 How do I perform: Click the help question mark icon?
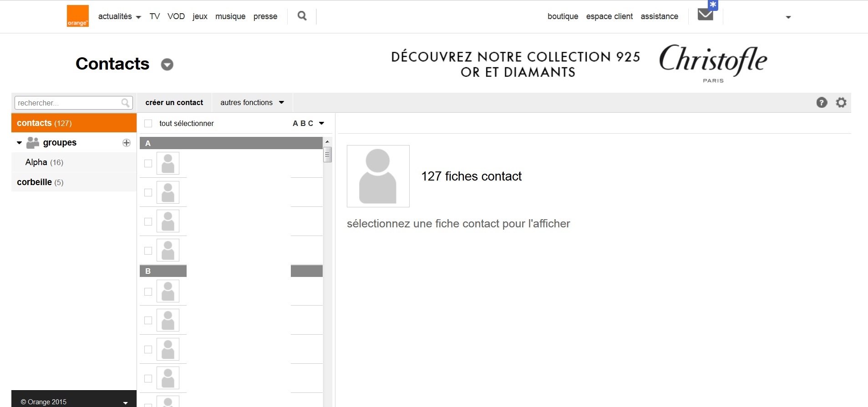click(822, 102)
